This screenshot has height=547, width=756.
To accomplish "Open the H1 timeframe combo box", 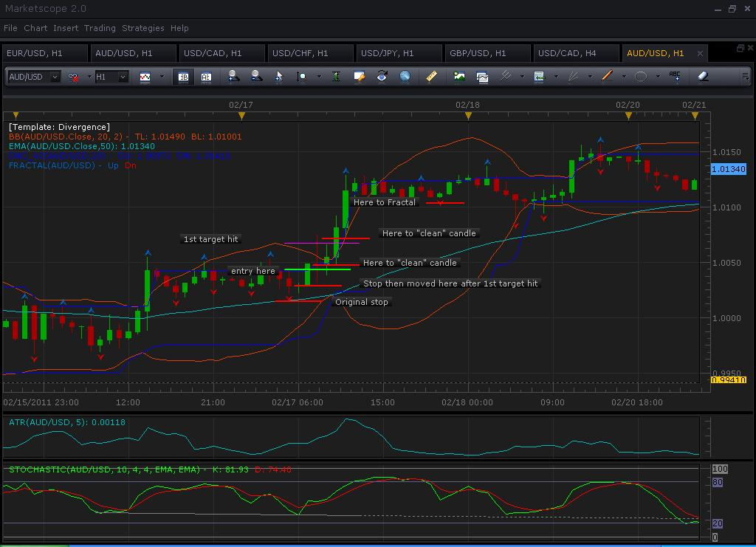I will pos(111,77).
